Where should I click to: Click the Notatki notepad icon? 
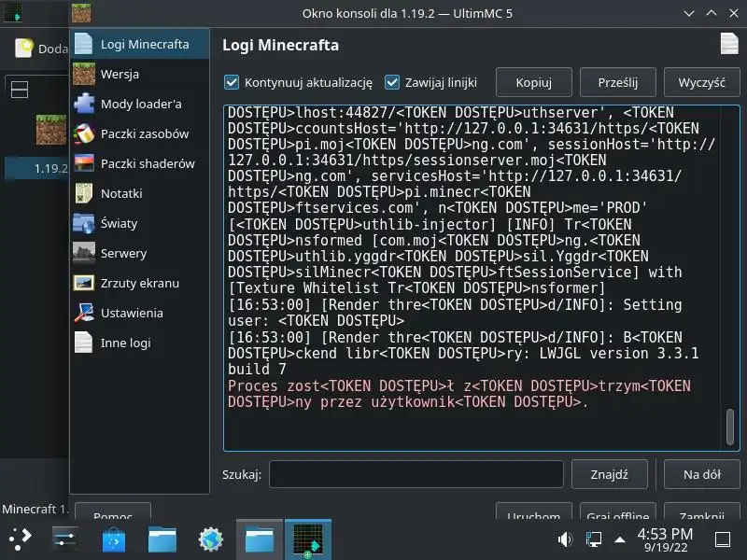84,194
